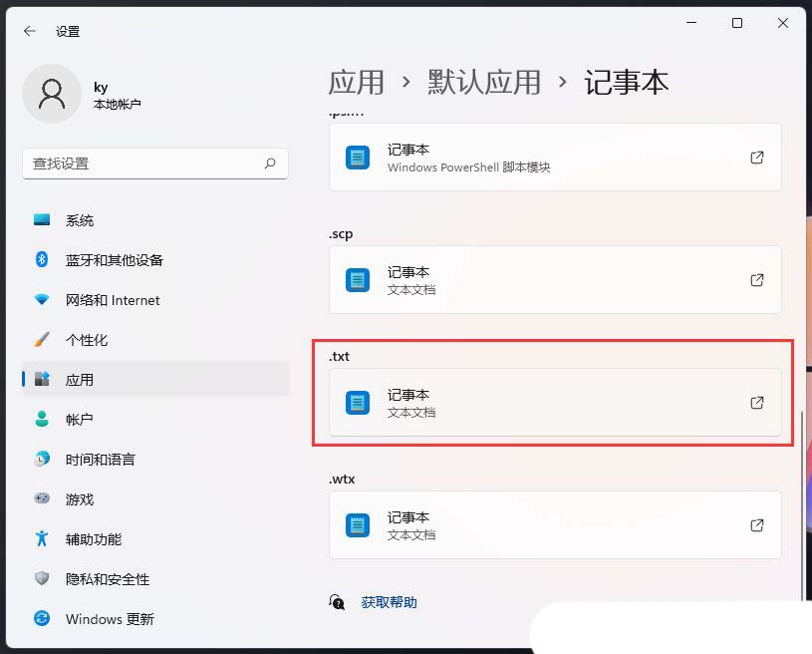The width and height of the screenshot is (812, 654).
Task: Click external link icon for .wtx
Action: pos(757,525)
